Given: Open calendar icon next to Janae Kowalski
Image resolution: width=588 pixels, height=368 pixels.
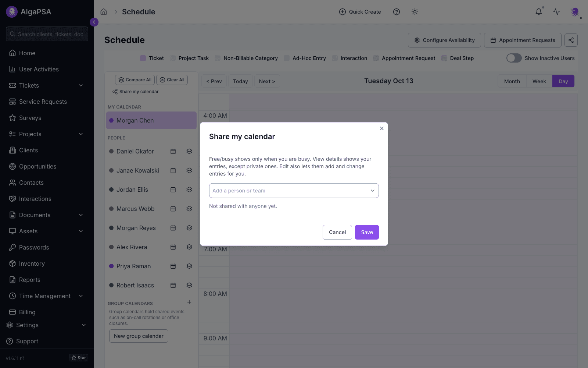Looking at the screenshot, I should coord(173,170).
